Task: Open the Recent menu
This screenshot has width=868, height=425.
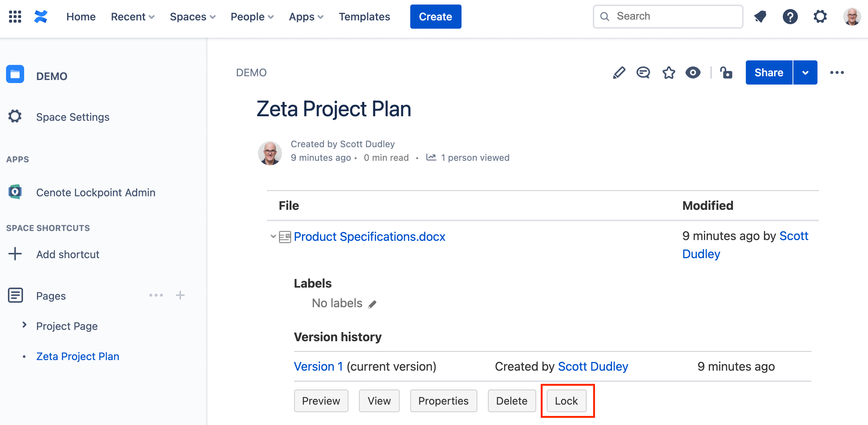Action: (x=133, y=17)
